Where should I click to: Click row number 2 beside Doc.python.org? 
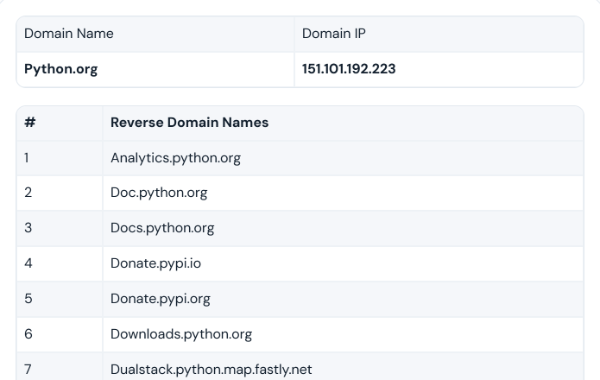pos(28,192)
